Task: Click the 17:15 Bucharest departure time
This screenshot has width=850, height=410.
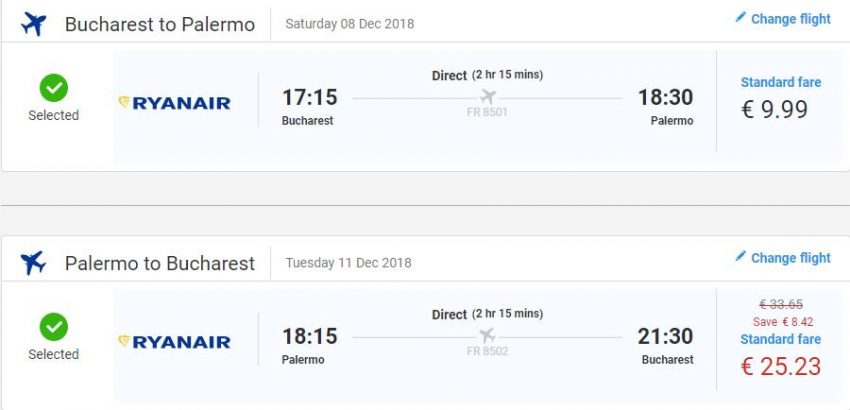Action: 309,98
